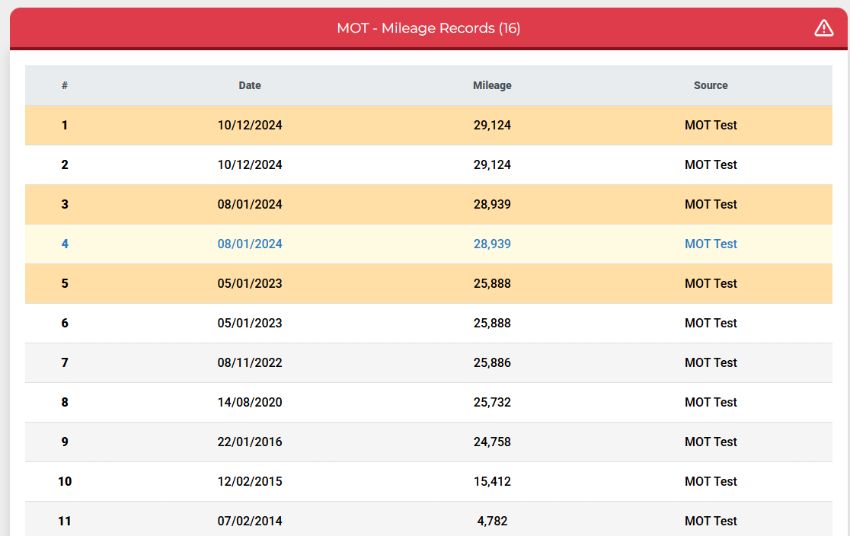Click MOT Test source in row 10
Screen dimensions: 850x536
tap(710, 481)
